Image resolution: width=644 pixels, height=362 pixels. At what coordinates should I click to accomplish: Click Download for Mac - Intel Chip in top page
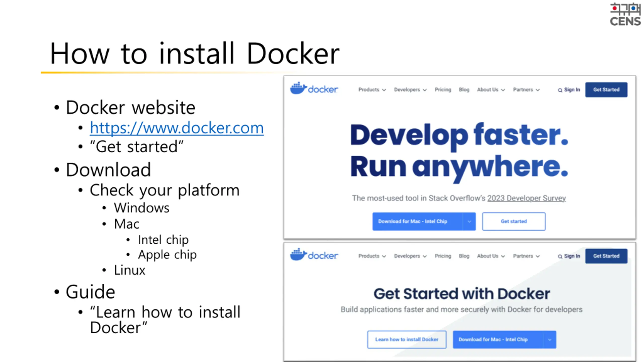click(418, 221)
